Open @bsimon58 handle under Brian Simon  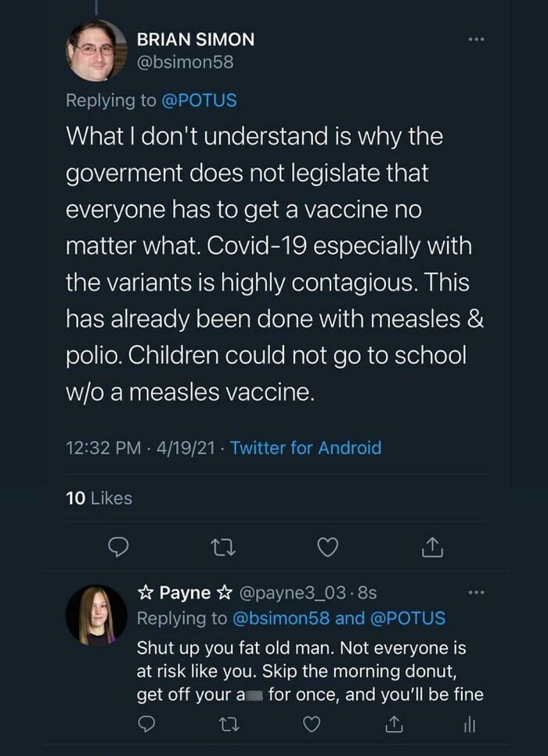pos(185,62)
